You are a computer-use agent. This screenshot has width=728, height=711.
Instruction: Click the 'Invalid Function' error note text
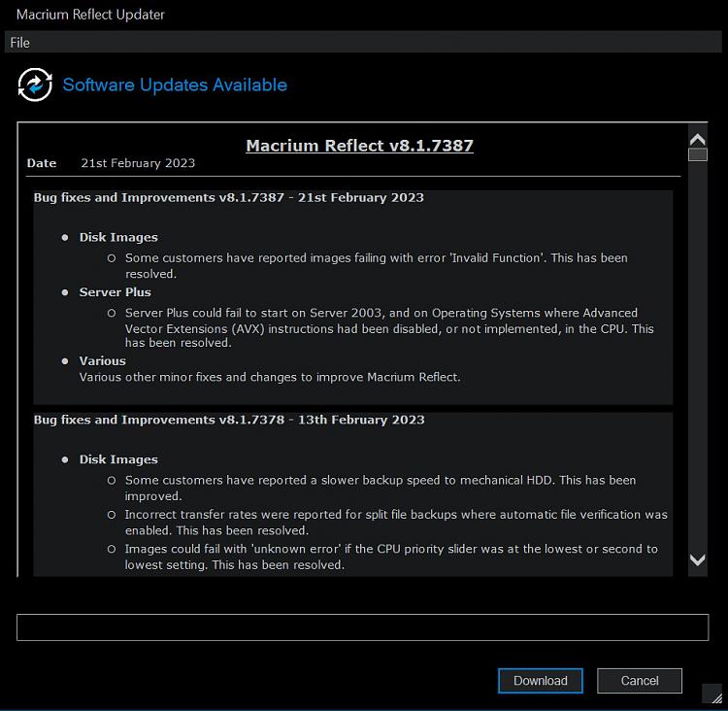point(376,266)
